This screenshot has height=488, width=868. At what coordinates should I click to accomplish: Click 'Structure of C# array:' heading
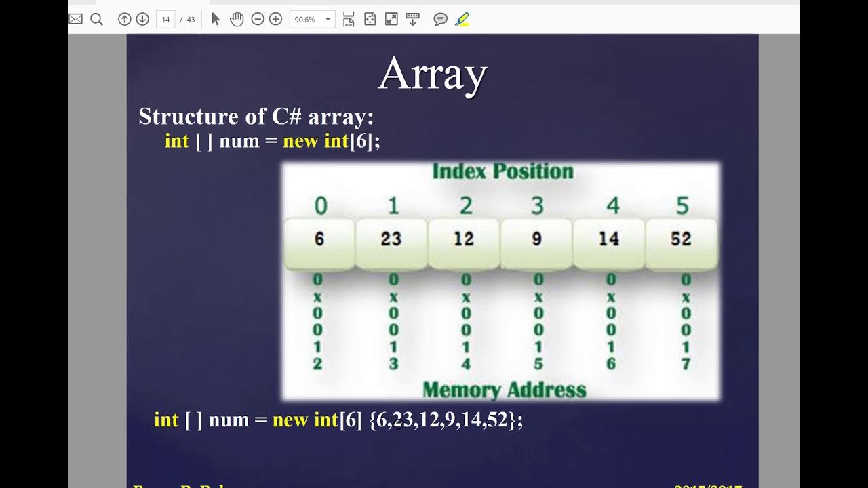[256, 117]
